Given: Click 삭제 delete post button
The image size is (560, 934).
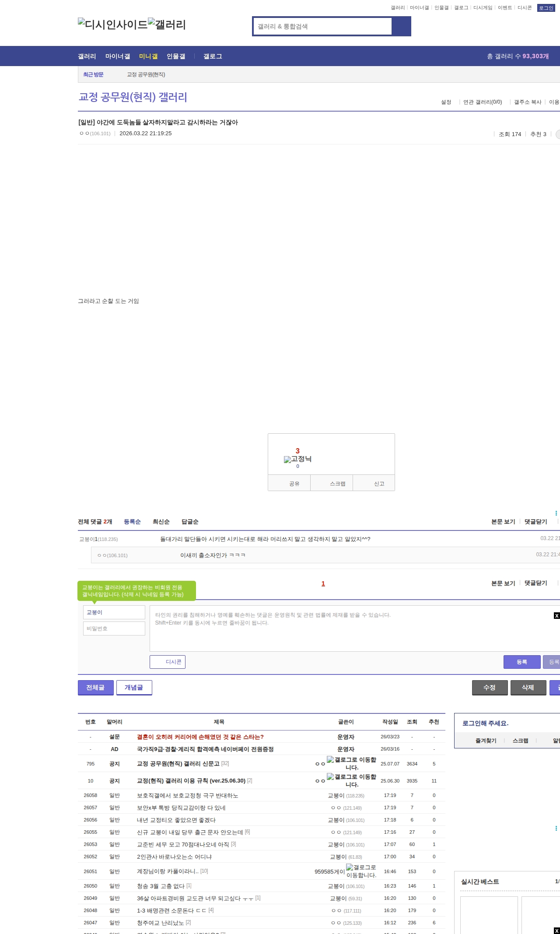Looking at the screenshot, I should click(528, 688).
